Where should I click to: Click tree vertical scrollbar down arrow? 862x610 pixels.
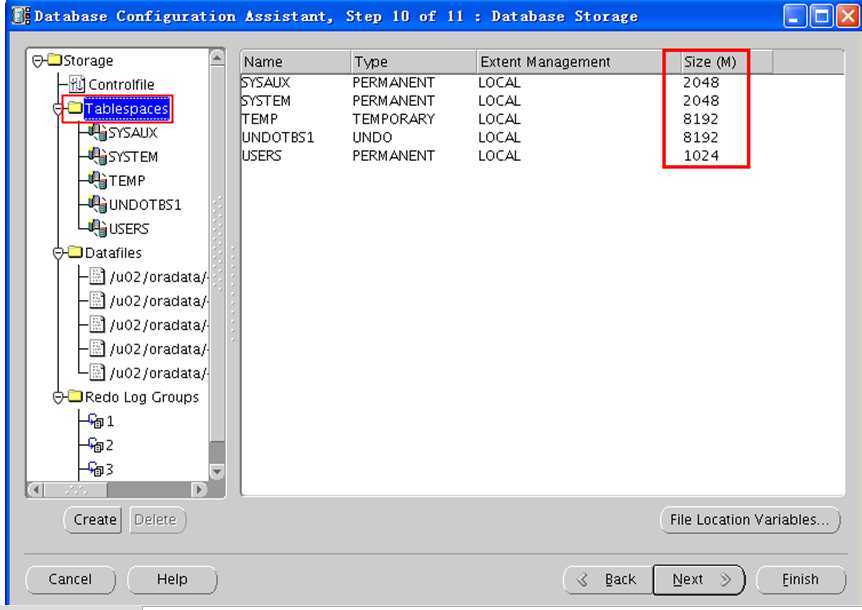(x=217, y=472)
